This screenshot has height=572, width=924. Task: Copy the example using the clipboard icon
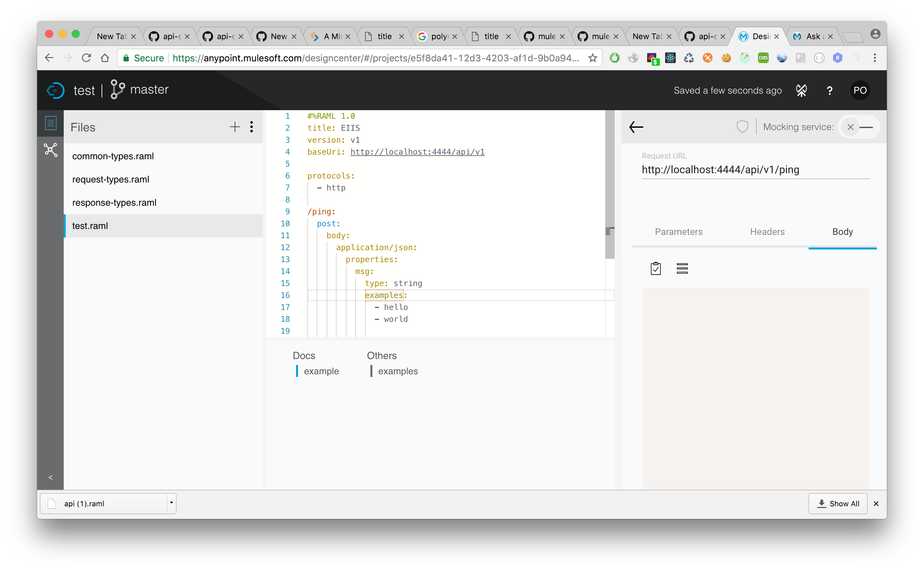[x=656, y=268]
